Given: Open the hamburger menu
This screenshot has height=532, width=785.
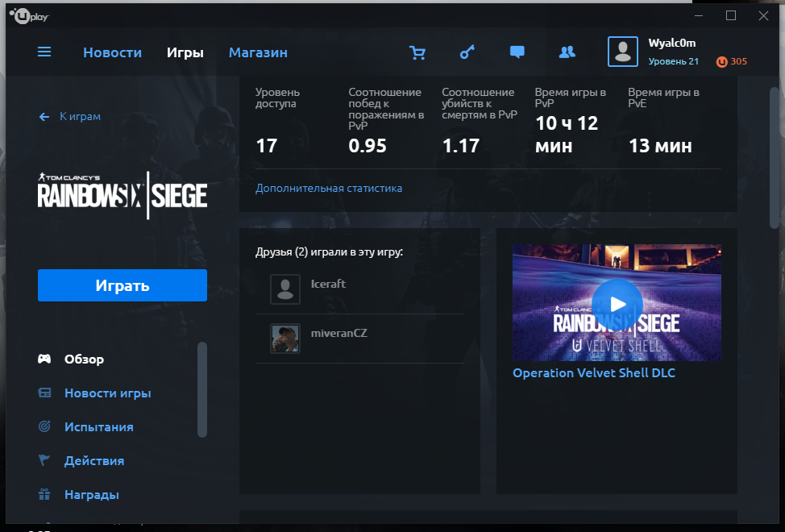Looking at the screenshot, I should point(44,52).
